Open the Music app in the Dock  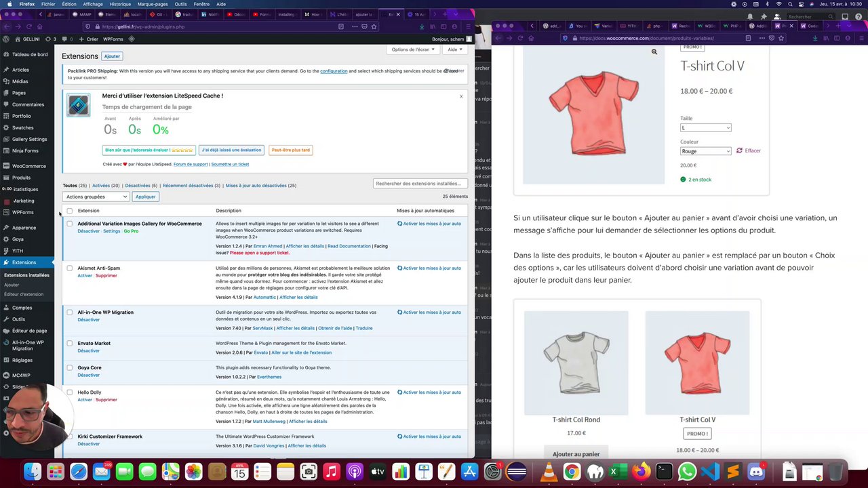click(332, 472)
